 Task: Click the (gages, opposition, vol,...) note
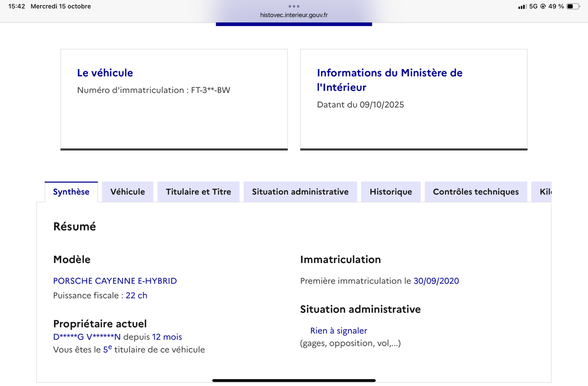(350, 343)
